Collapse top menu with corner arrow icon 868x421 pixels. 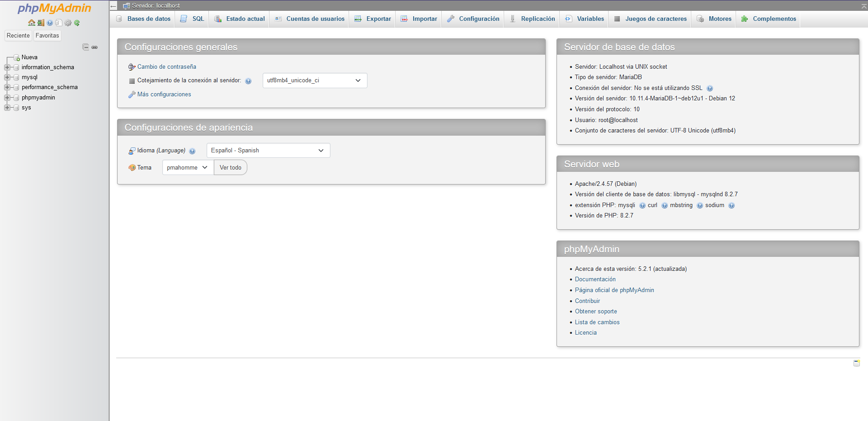coord(864,6)
